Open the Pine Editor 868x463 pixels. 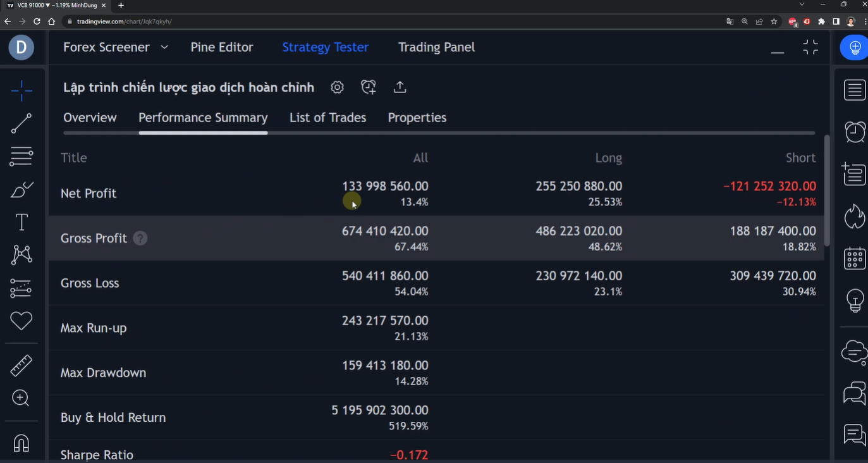click(221, 47)
